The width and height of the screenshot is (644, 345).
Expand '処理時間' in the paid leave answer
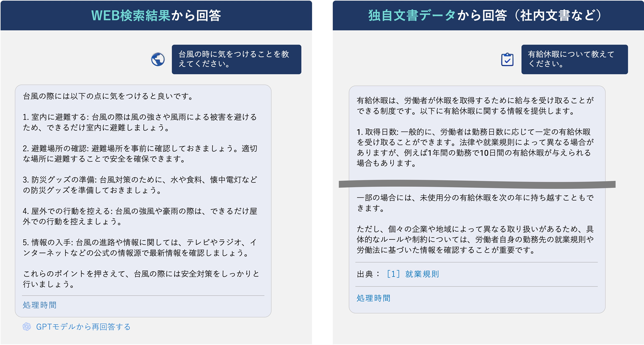pos(374,298)
